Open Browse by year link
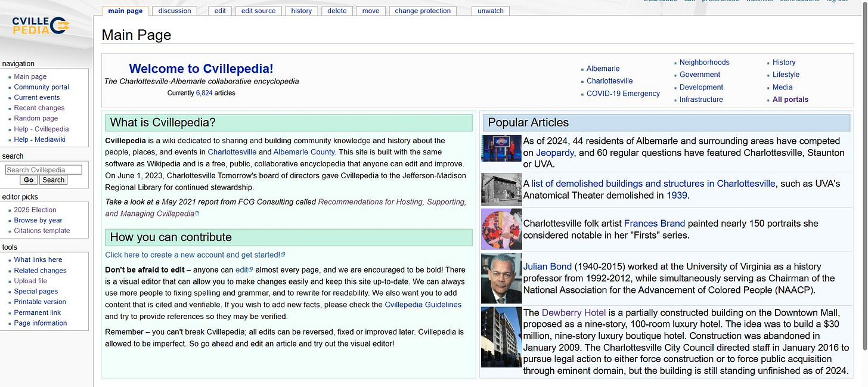The width and height of the screenshot is (868, 387). point(38,220)
